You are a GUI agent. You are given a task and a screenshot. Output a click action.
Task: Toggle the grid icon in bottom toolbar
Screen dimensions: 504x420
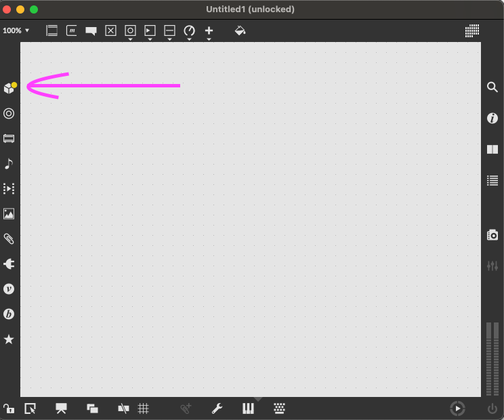[x=144, y=408]
